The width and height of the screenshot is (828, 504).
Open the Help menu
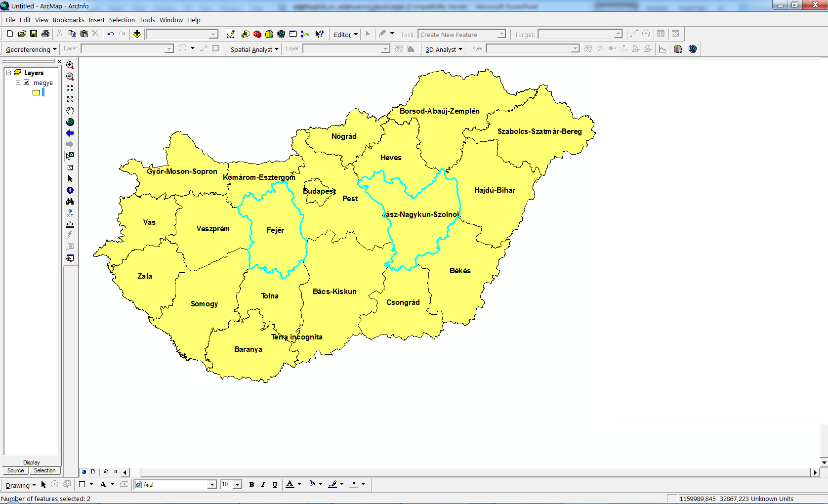[x=194, y=20]
